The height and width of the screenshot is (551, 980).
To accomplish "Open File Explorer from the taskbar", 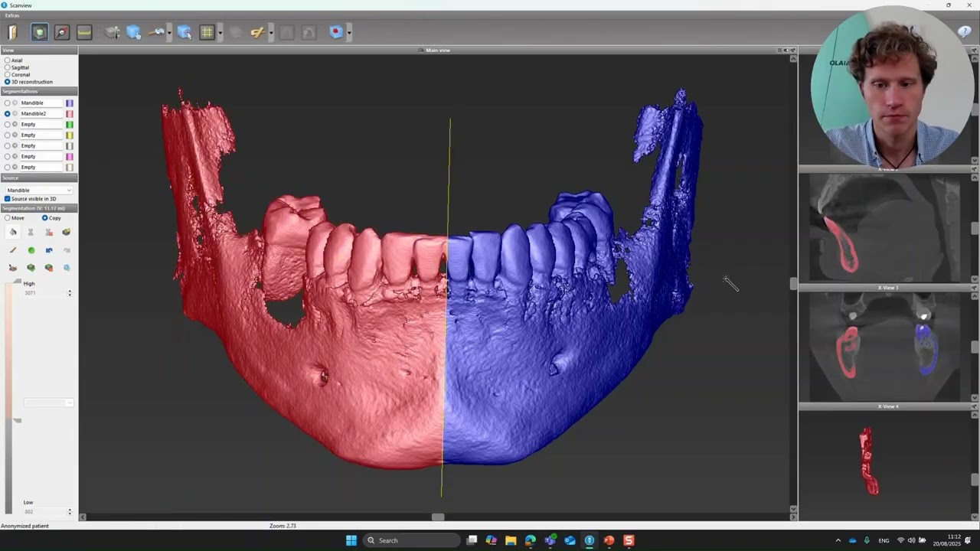I will pos(511,540).
